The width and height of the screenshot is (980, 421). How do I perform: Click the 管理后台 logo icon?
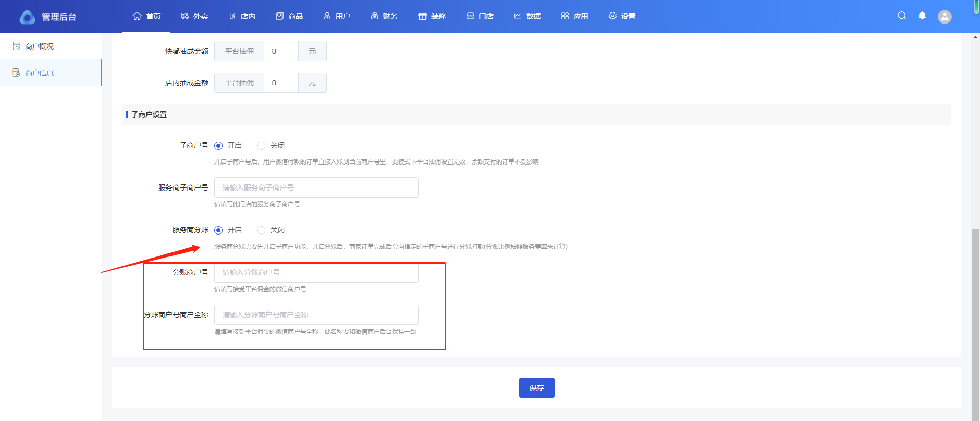[27, 17]
